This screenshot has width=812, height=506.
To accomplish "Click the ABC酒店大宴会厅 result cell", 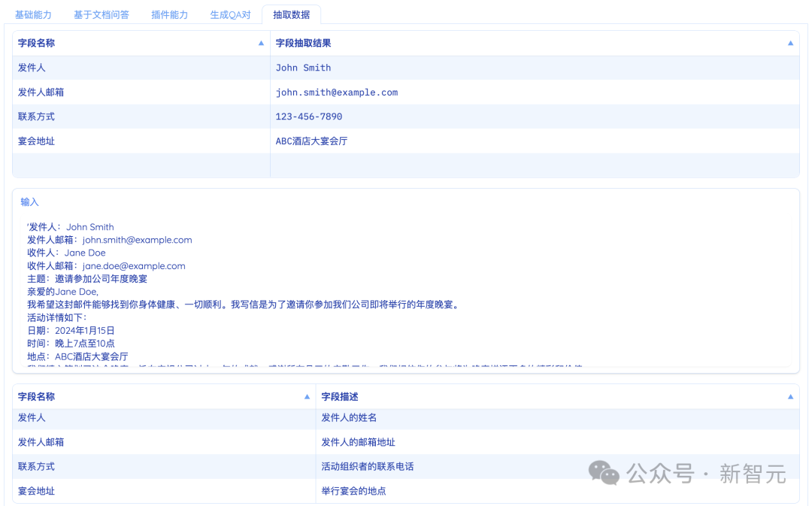I will [311, 141].
